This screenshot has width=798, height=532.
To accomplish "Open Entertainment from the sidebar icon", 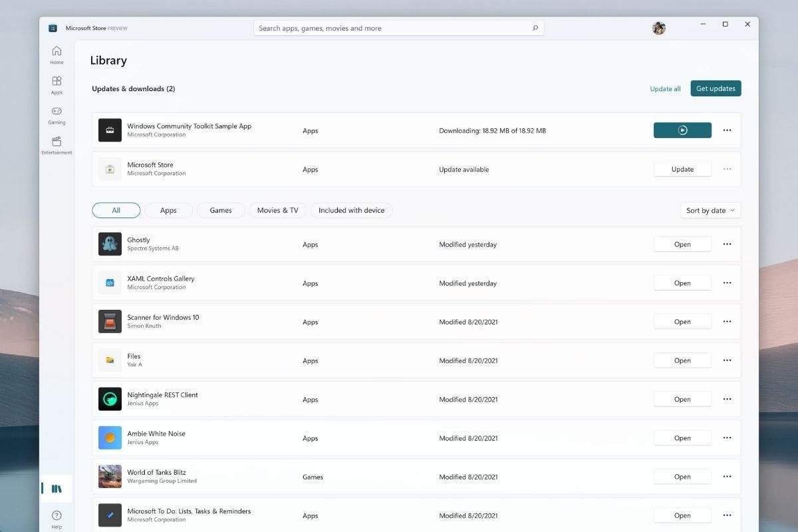I will 56,144.
